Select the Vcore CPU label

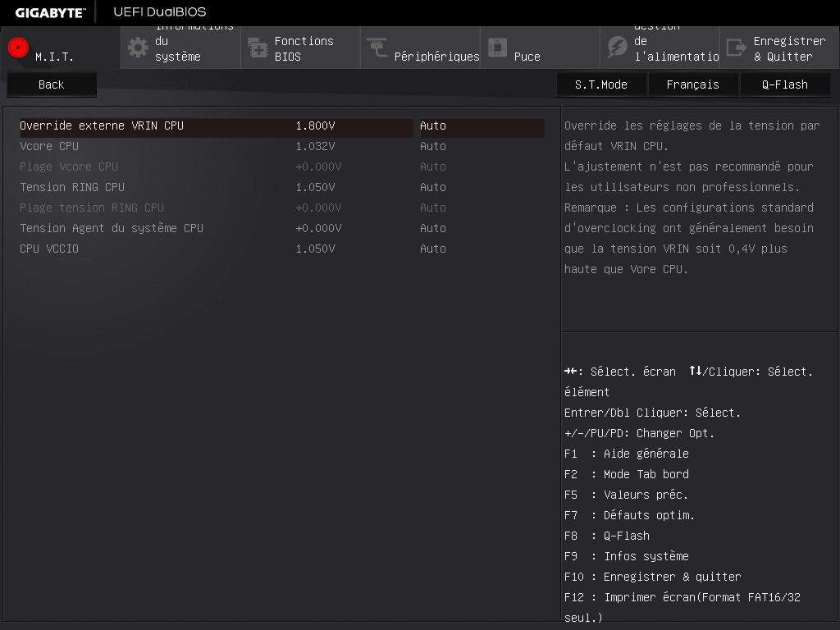(49, 146)
